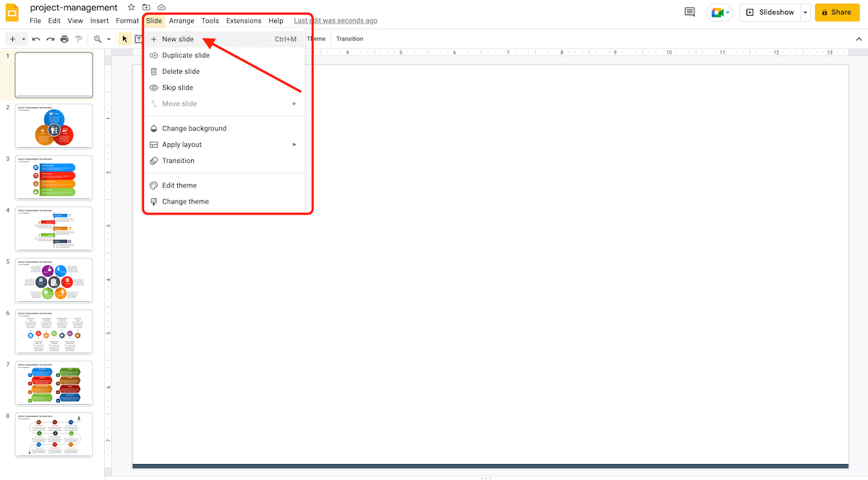Click the paint format roller icon
The width and height of the screenshot is (868, 480).
point(79,39)
